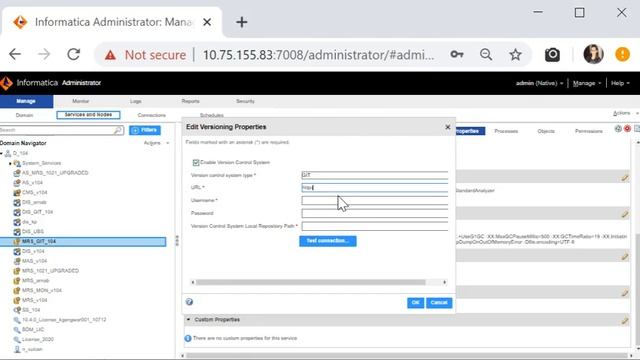Select the CMS_v104 service icon
The width and height of the screenshot is (640, 360).
pyautogui.click(x=17, y=193)
